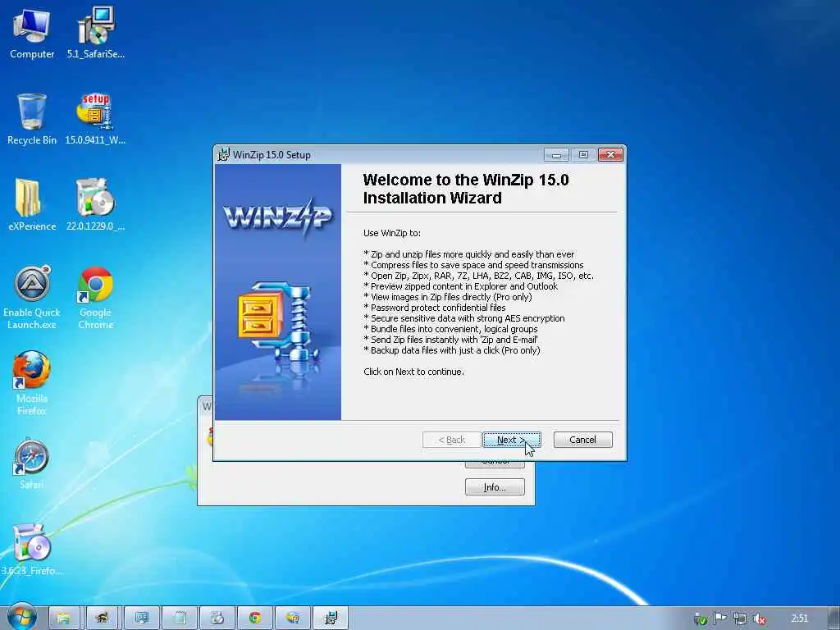The height and width of the screenshot is (630, 840).
Task: Close the WinZip 15.0 Setup window
Action: (610, 155)
